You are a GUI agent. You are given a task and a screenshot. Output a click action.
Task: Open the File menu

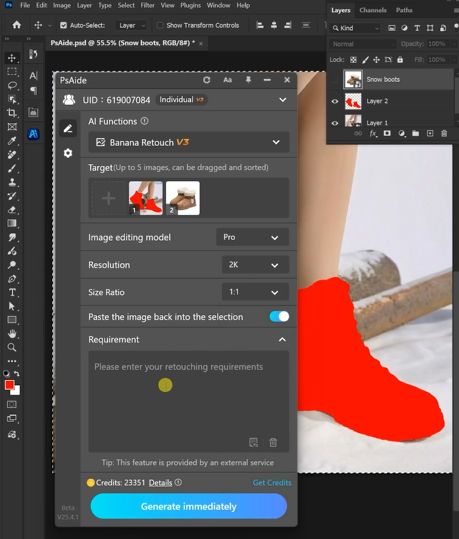point(25,6)
